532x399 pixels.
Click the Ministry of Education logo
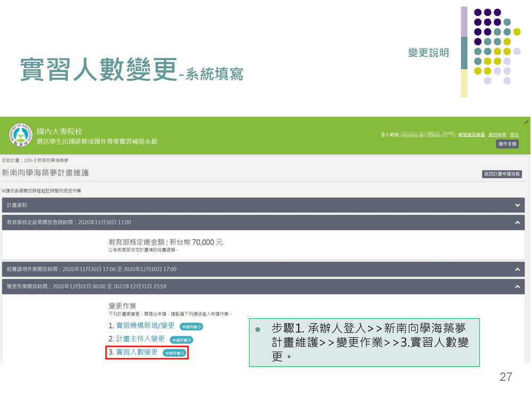pos(20,135)
